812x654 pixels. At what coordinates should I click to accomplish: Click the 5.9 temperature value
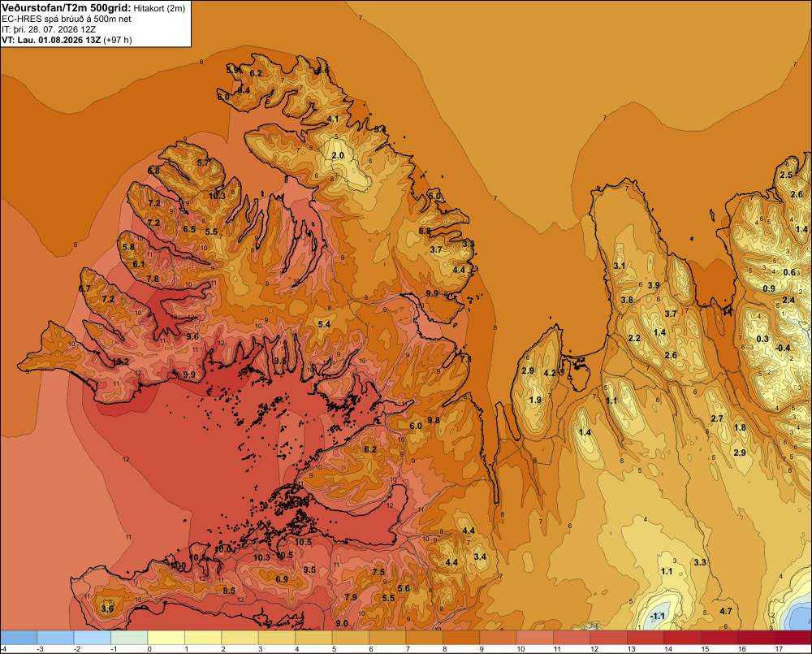pyautogui.click(x=232, y=69)
